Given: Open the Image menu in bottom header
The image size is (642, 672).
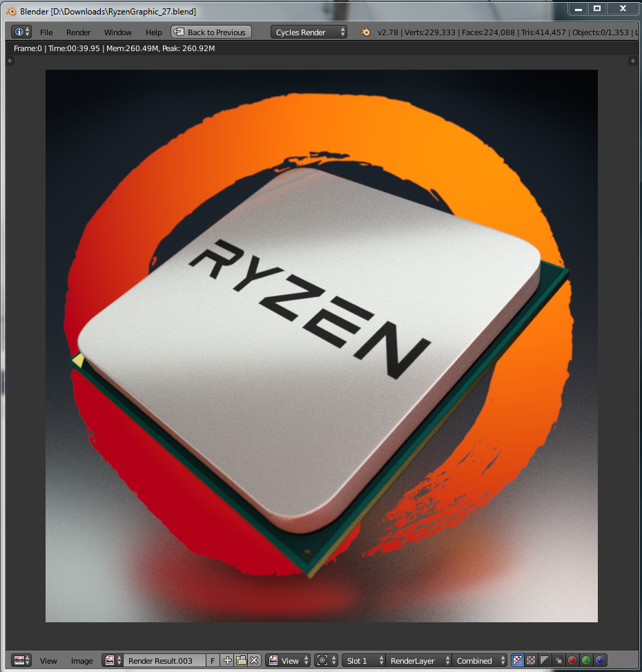Looking at the screenshot, I should click(81, 661).
